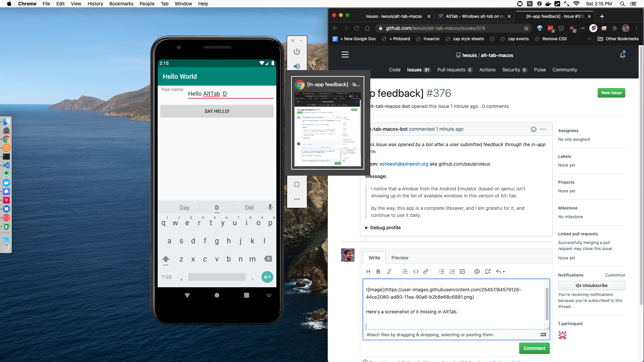Click the heading (H) formatting icon
This screenshot has height=362, width=644.
[368, 271]
